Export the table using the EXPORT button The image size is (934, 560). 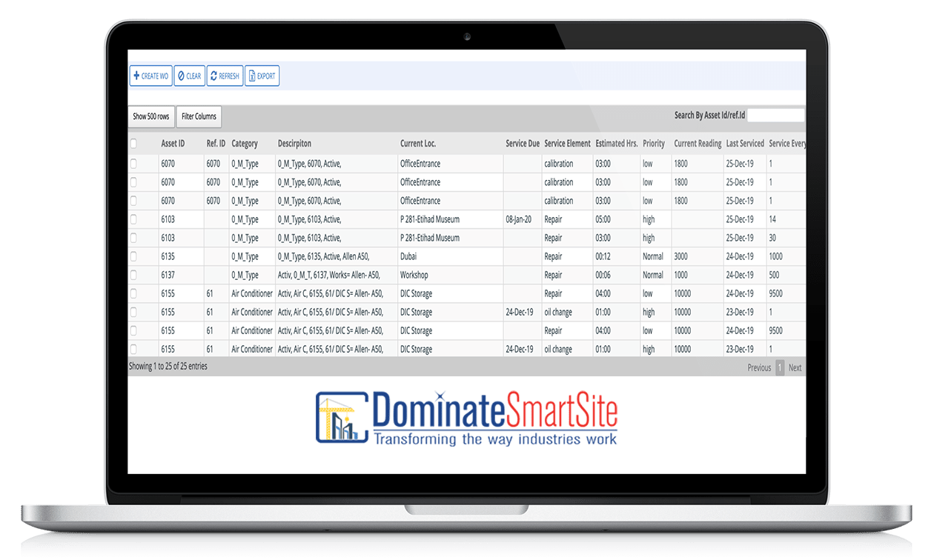coord(262,76)
